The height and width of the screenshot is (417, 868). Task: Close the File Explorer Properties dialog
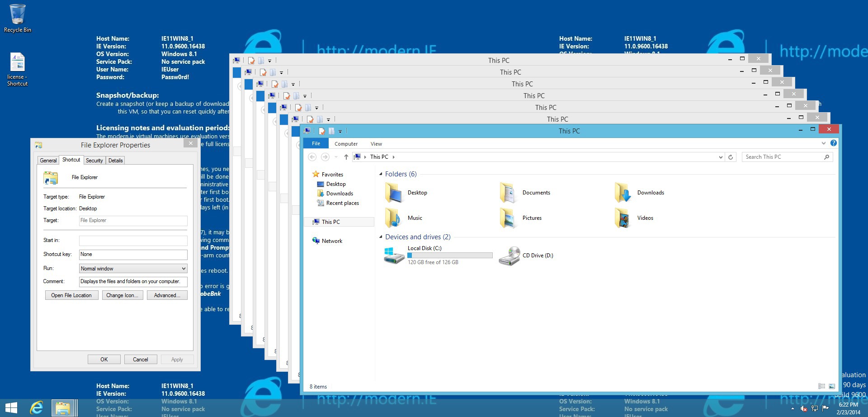(x=191, y=143)
